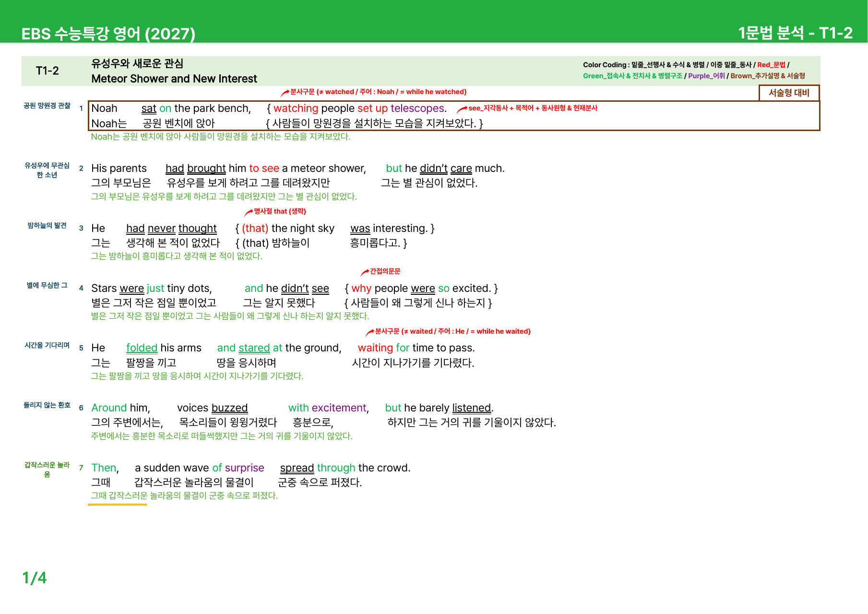Click the purple legend 'Purple_어휘'
This screenshot has width=868, height=614.
706,76
